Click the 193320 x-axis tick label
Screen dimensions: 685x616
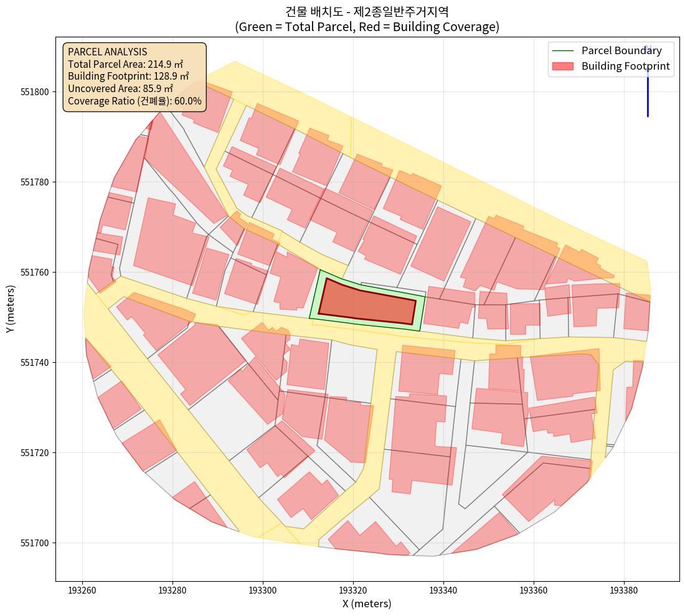point(352,589)
